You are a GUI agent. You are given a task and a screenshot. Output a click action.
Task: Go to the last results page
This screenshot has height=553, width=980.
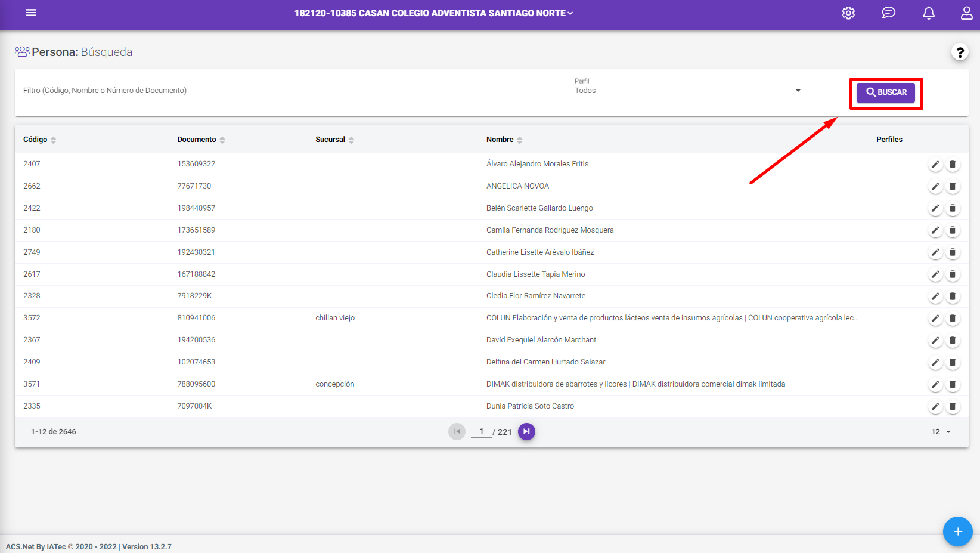(x=526, y=431)
